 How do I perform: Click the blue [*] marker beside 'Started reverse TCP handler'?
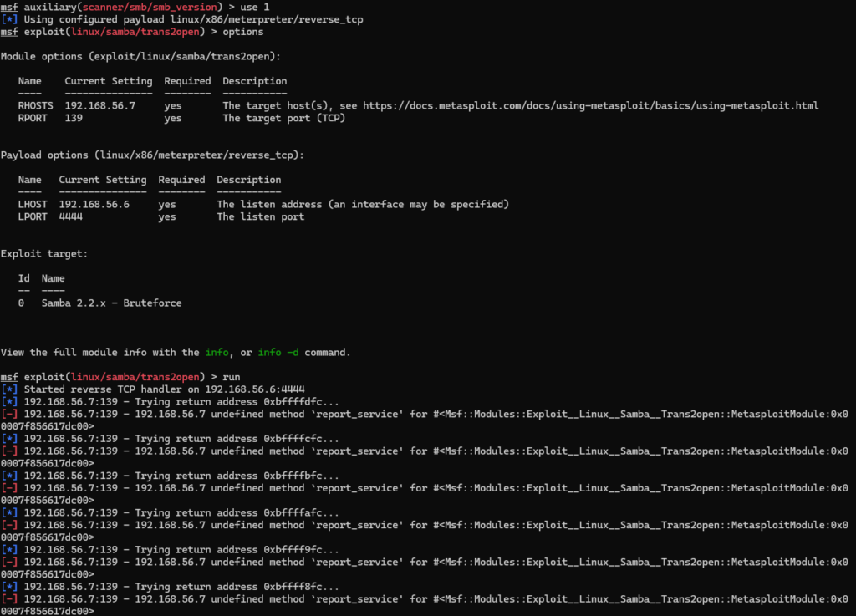point(9,389)
